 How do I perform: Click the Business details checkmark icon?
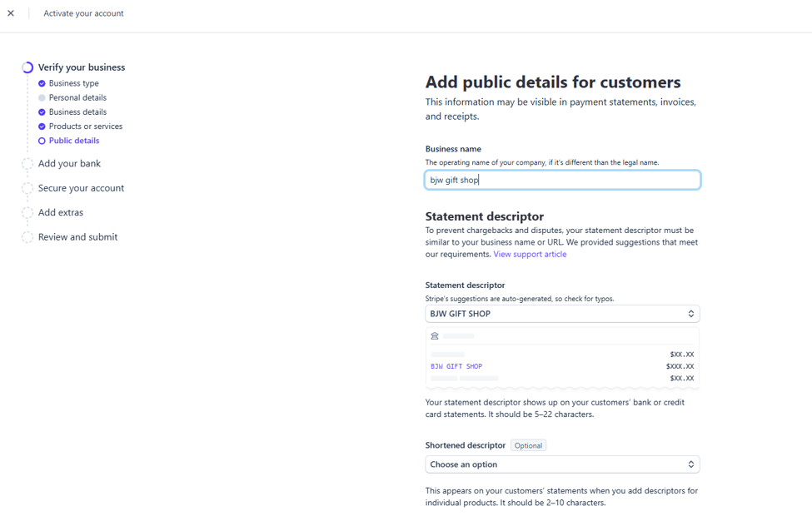click(x=42, y=112)
